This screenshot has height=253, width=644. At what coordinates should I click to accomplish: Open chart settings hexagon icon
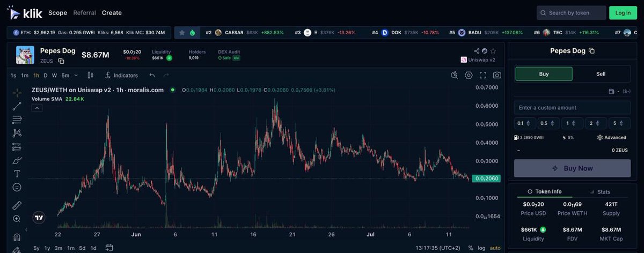point(469,75)
